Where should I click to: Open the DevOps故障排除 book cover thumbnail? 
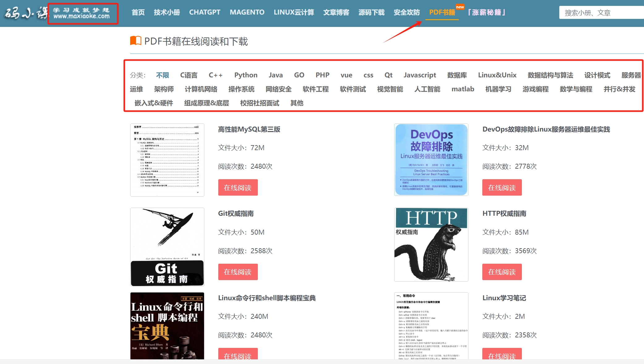(x=431, y=160)
